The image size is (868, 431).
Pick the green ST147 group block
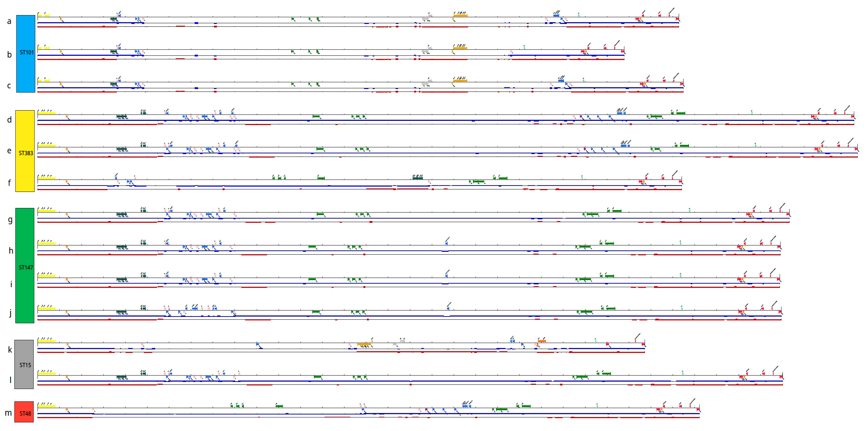pos(25,265)
